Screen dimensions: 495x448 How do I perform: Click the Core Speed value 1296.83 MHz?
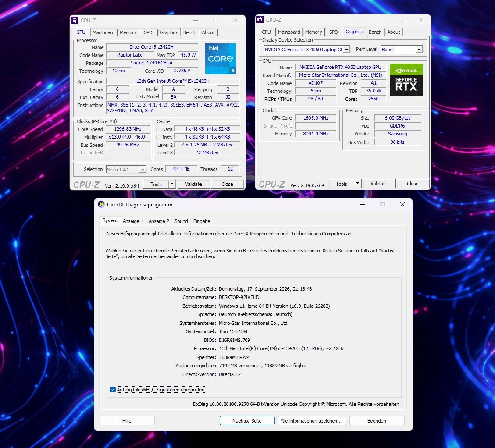(128, 129)
